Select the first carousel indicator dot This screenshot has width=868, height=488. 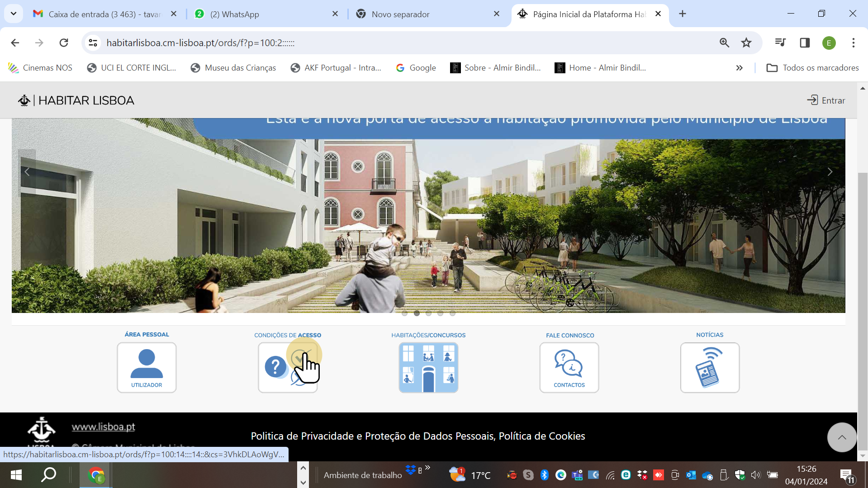405,313
